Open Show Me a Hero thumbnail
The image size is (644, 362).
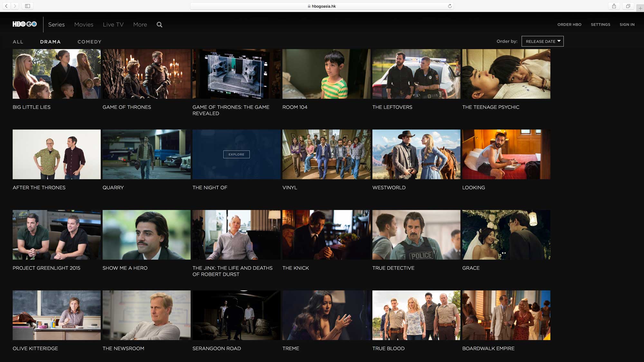(x=147, y=235)
